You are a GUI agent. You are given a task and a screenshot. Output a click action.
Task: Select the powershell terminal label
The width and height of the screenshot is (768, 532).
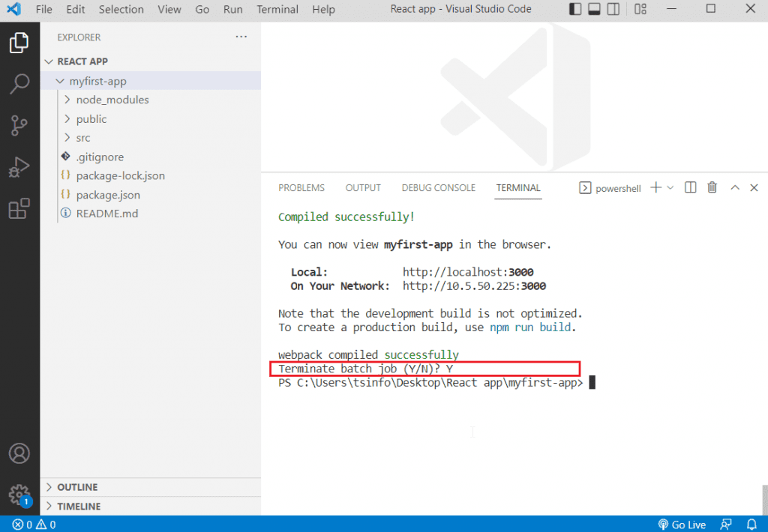point(610,188)
